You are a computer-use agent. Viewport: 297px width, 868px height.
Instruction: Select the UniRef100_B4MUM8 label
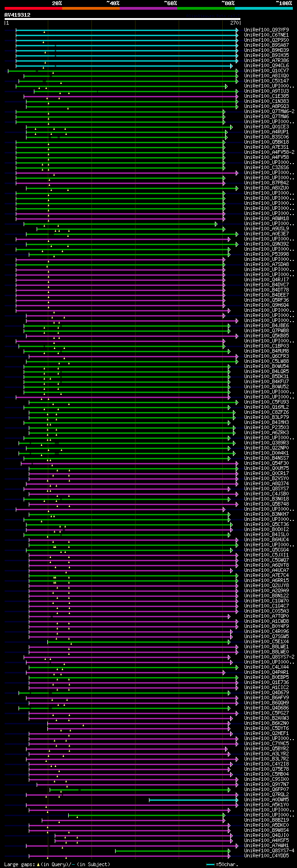(x=266, y=351)
